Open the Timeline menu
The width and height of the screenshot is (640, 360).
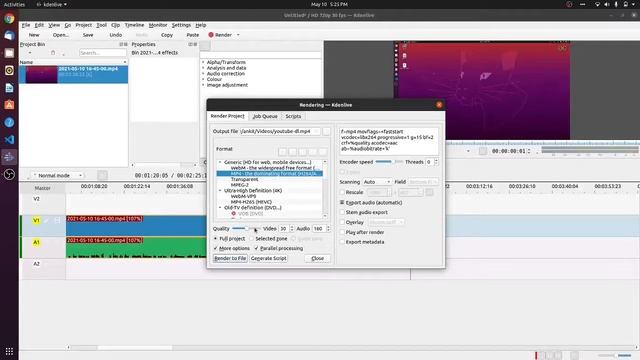(134, 25)
